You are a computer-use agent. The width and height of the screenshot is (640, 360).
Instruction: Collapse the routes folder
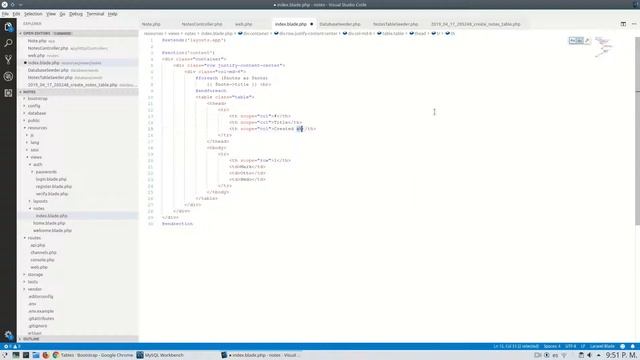[x=34, y=238]
